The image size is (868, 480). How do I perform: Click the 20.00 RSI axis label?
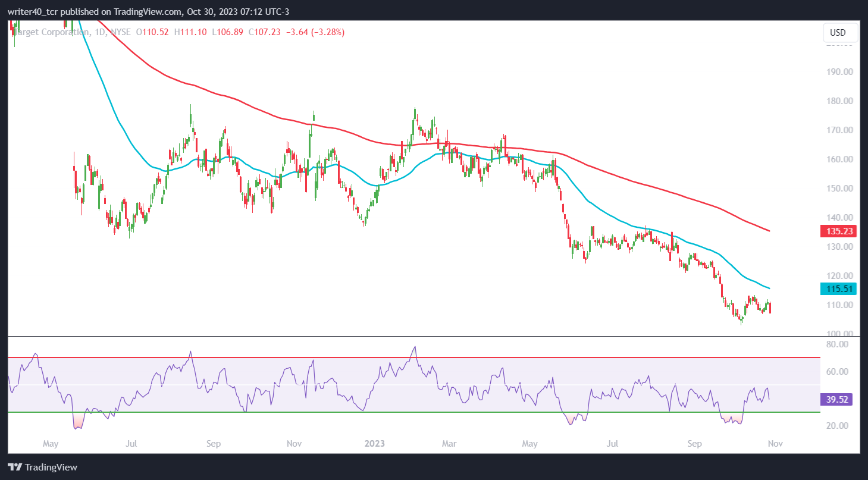[x=836, y=426]
